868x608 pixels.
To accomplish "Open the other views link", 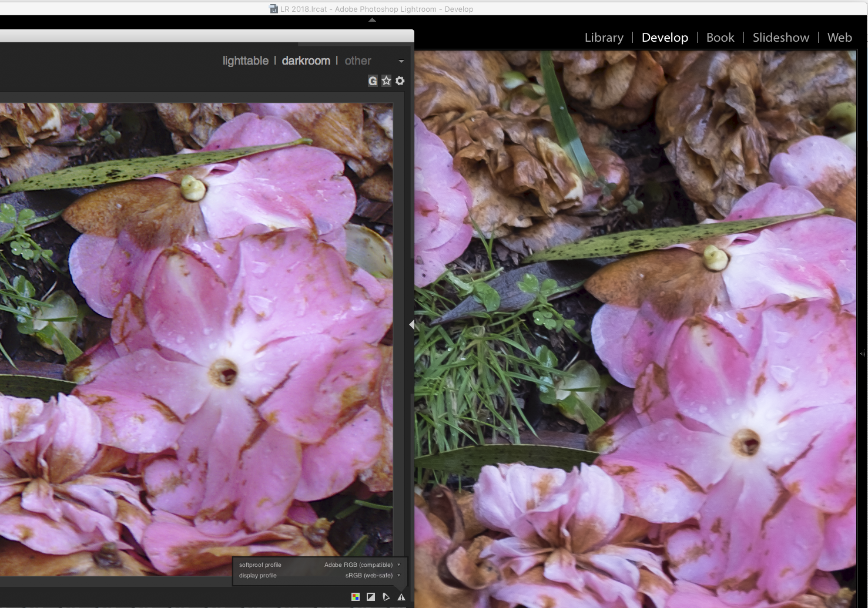I will 357,61.
